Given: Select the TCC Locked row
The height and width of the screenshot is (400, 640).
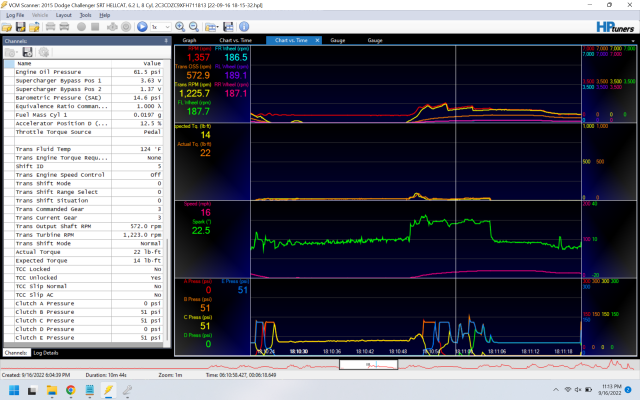Looking at the screenshot, I should click(x=83, y=269).
